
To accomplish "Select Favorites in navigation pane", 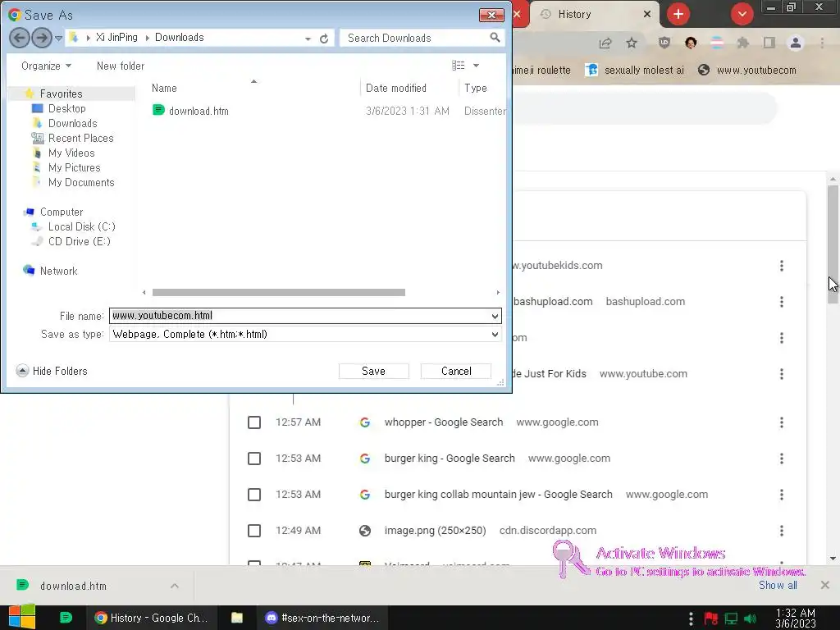I will [x=61, y=94].
